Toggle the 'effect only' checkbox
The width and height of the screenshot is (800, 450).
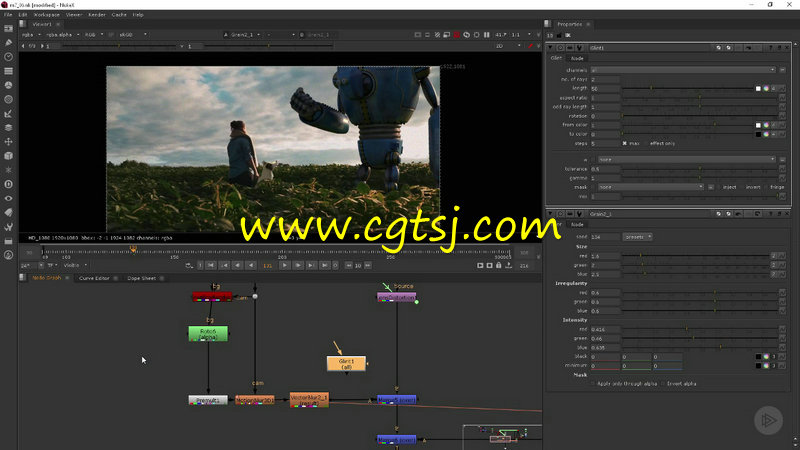click(646, 143)
